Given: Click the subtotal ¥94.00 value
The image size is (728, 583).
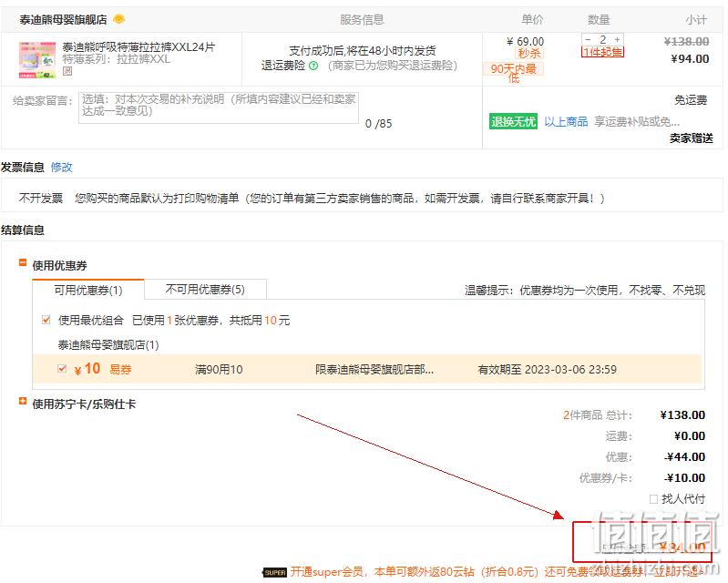Looking at the screenshot, I should tap(690, 59).
